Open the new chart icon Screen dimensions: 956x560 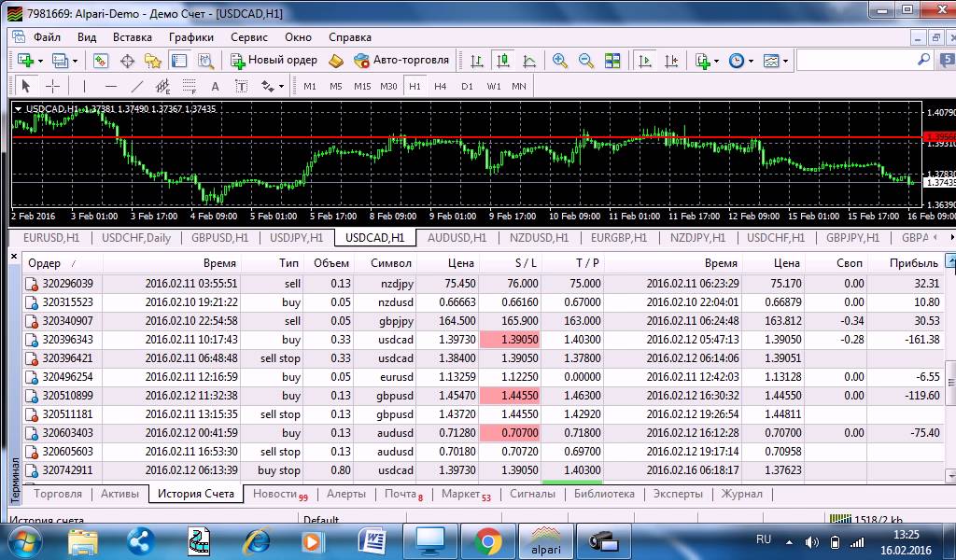pos(25,61)
